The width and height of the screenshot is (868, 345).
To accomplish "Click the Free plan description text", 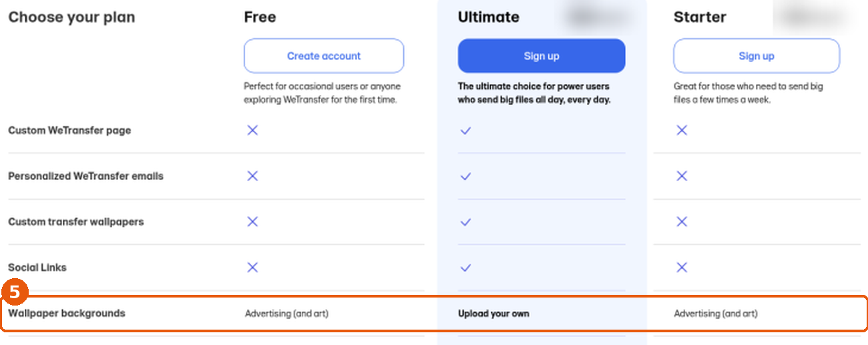I will 322,93.
